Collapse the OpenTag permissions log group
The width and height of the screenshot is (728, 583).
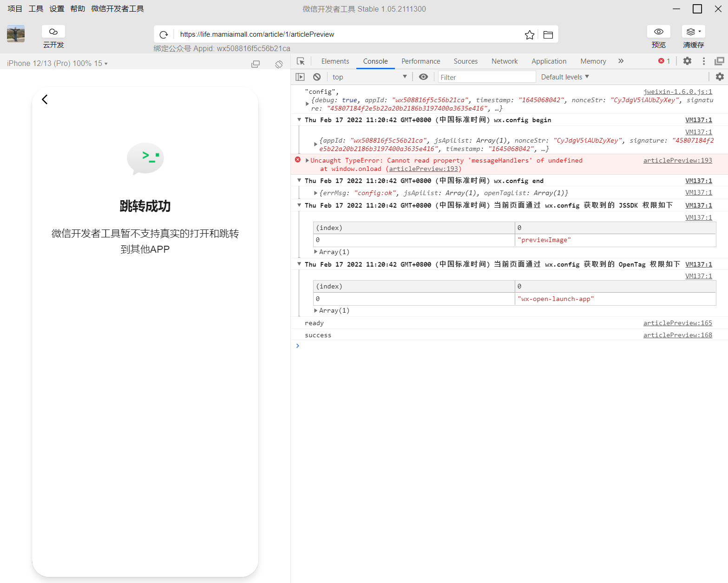click(299, 264)
